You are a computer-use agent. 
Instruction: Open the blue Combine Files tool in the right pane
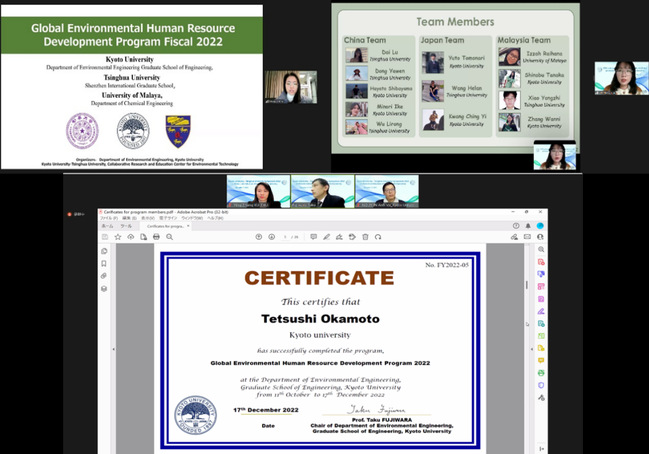[541, 274]
